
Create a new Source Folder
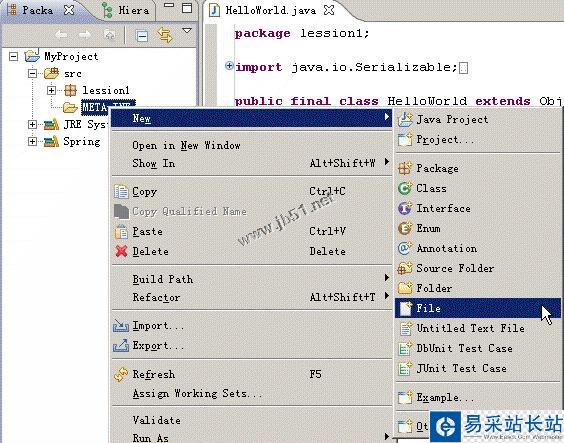(478, 268)
